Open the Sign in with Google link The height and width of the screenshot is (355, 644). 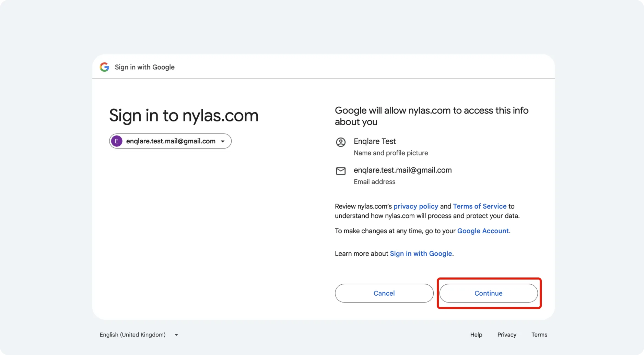(421, 253)
